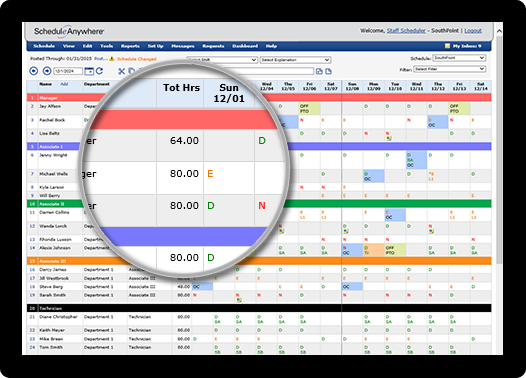The height and width of the screenshot is (378, 526).
Task: Click the date input field showing 12/1/2024
Action: click(x=68, y=71)
